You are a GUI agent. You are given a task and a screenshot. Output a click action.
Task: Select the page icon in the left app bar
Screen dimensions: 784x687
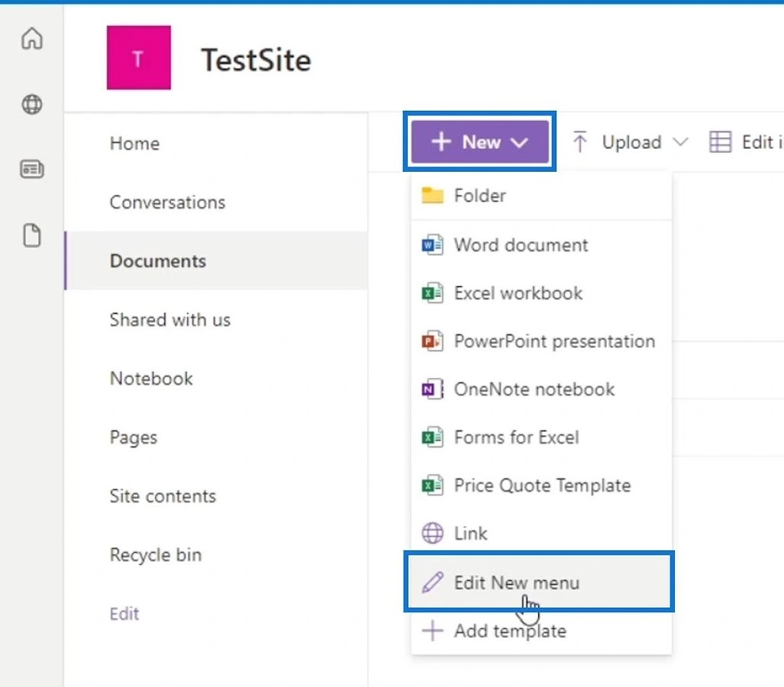point(31,235)
